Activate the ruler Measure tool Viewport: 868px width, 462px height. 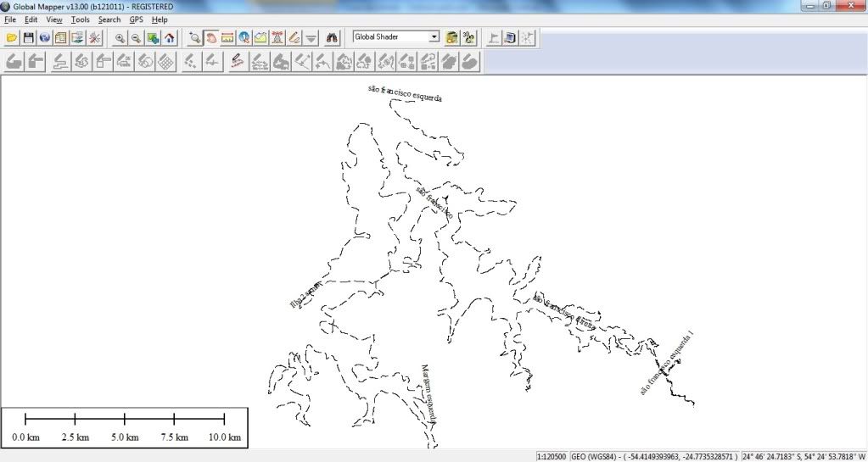tap(227, 37)
